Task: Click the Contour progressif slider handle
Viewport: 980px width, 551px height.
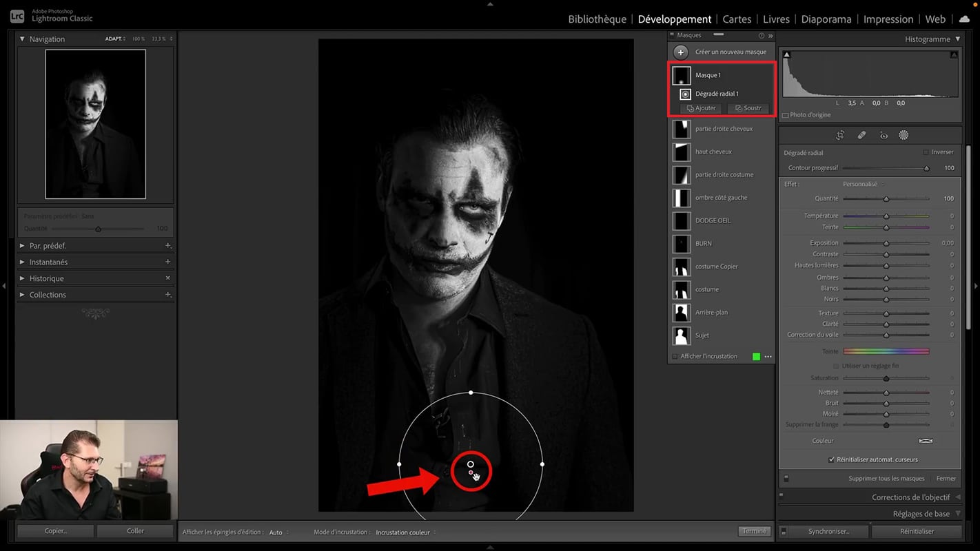Action: pyautogui.click(x=926, y=169)
